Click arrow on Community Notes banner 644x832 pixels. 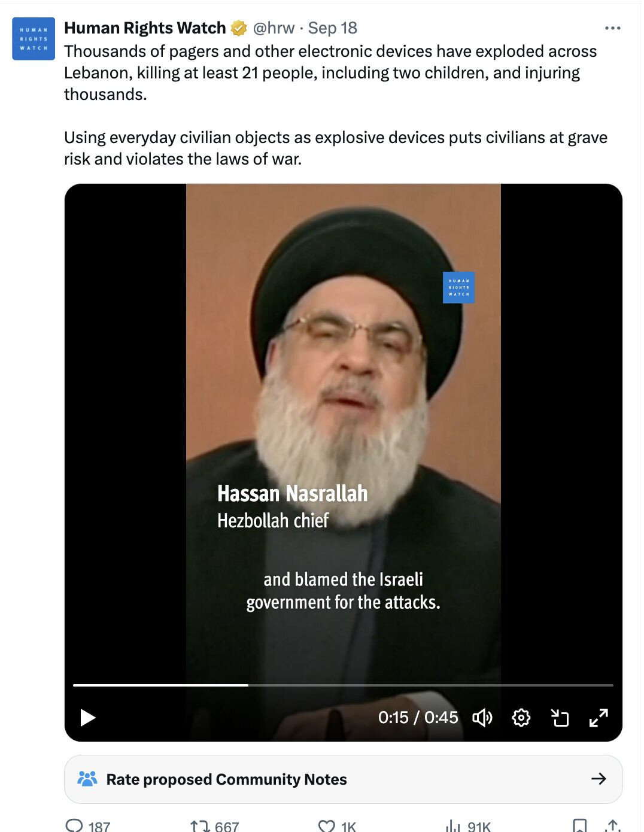(599, 779)
